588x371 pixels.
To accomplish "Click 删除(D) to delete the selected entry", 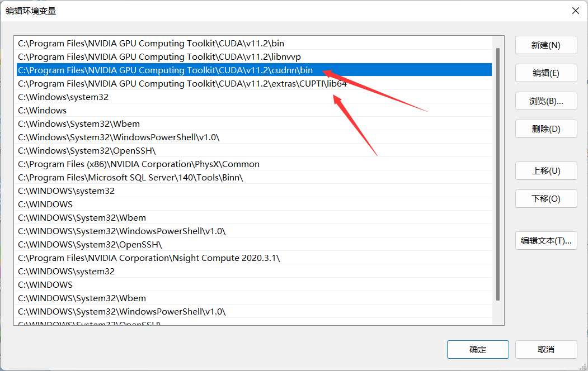I will (546, 129).
